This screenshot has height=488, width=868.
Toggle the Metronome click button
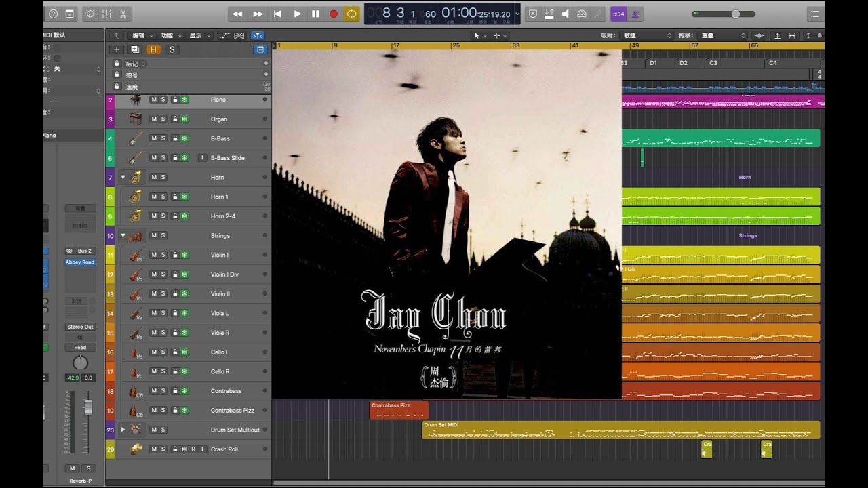635,14
